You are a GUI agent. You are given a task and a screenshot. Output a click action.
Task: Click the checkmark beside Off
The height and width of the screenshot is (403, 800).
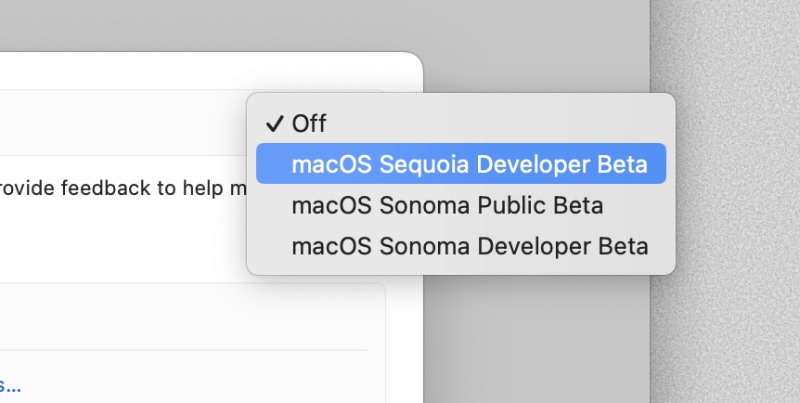[x=274, y=124]
